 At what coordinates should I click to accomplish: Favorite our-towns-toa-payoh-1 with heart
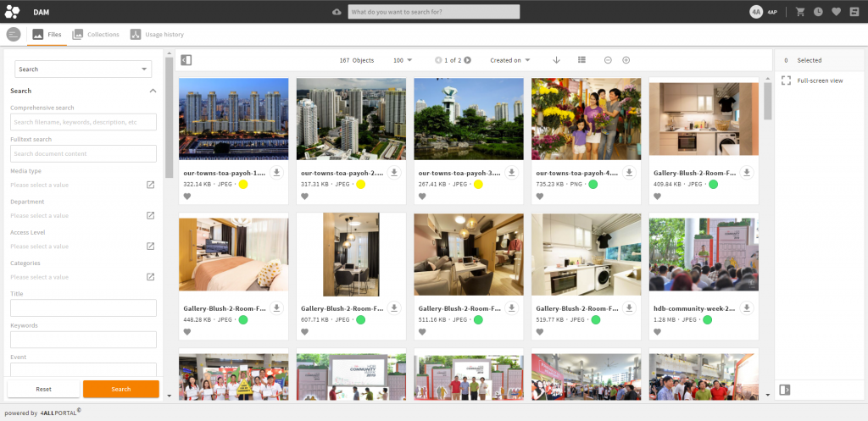(x=187, y=197)
